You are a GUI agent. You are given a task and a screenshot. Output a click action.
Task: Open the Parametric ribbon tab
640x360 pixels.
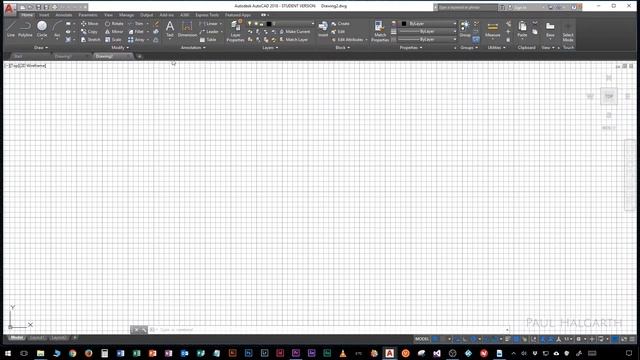pyautogui.click(x=88, y=15)
